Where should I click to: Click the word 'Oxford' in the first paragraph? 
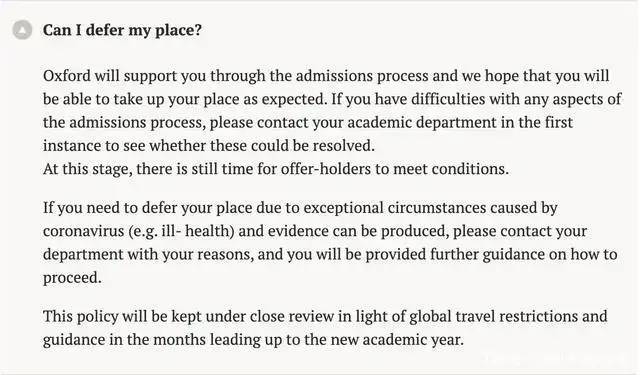coord(67,76)
